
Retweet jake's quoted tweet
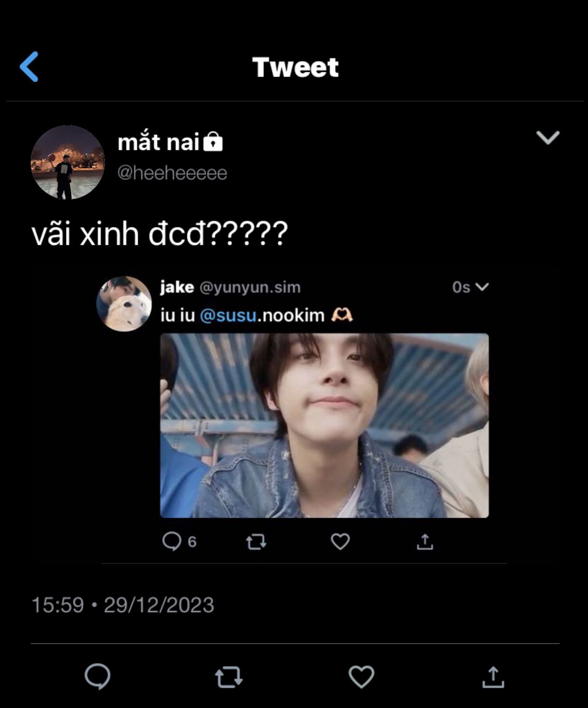pyautogui.click(x=256, y=542)
